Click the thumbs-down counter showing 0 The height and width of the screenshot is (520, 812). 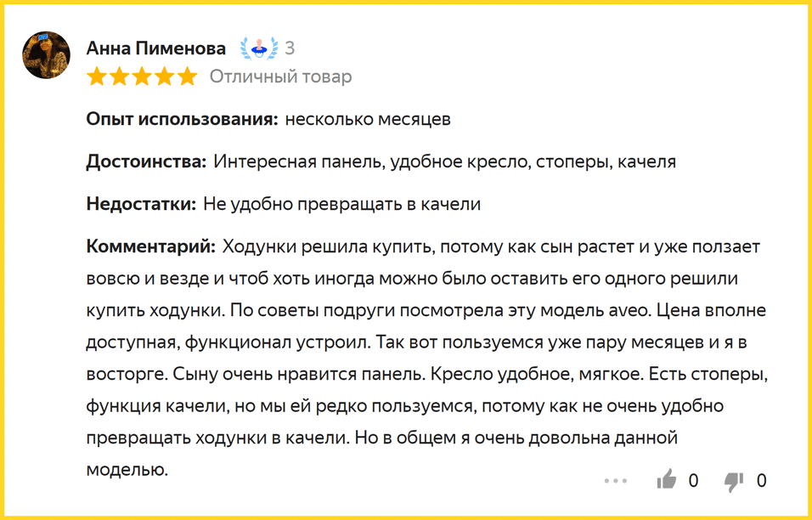761,481
